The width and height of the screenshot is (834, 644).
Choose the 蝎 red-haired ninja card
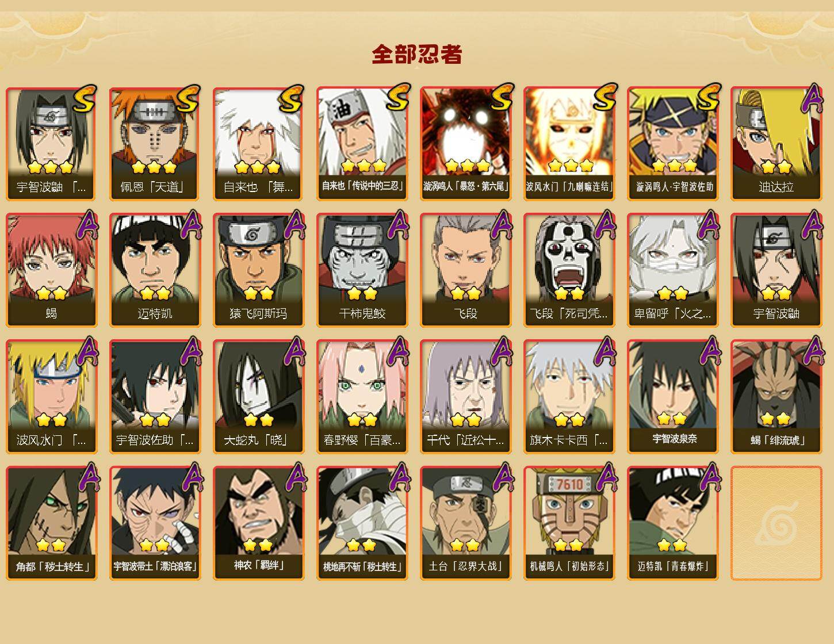(x=52, y=270)
